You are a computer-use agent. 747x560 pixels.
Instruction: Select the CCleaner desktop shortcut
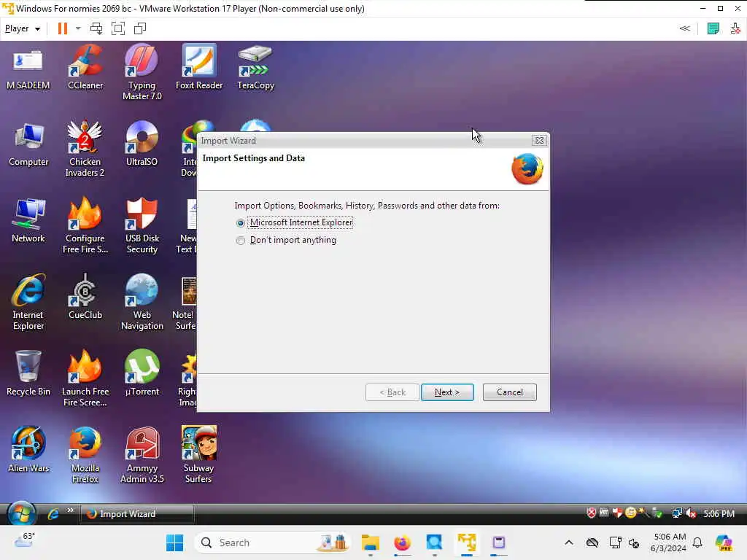click(x=85, y=67)
